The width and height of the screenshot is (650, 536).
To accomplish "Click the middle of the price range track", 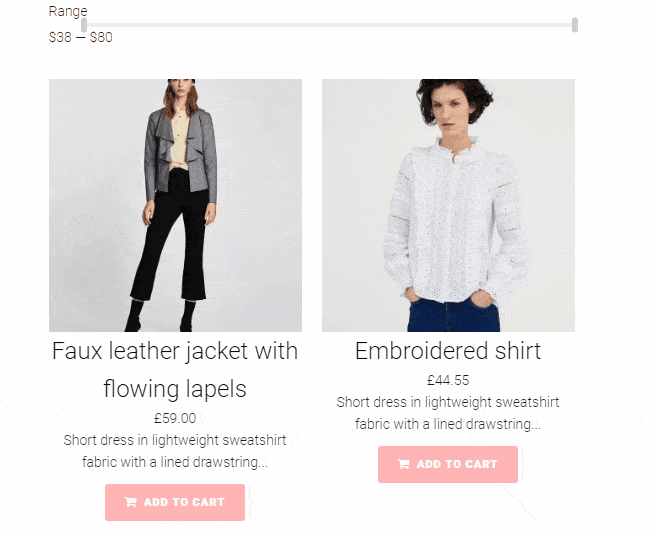I will 330,25.
